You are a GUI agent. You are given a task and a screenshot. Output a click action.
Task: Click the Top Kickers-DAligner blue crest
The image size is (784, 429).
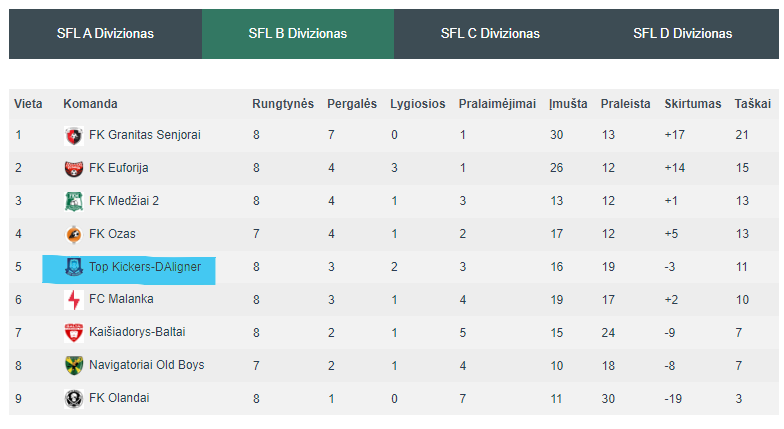click(74, 267)
